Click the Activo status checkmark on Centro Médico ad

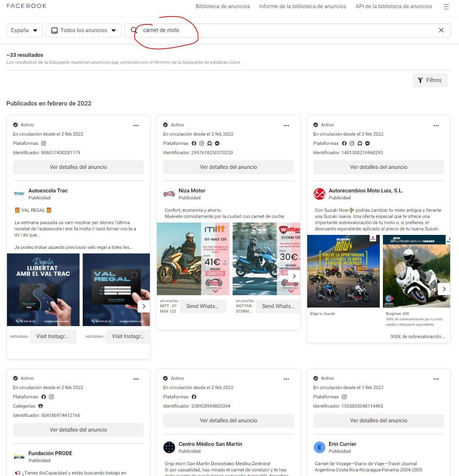click(x=166, y=378)
